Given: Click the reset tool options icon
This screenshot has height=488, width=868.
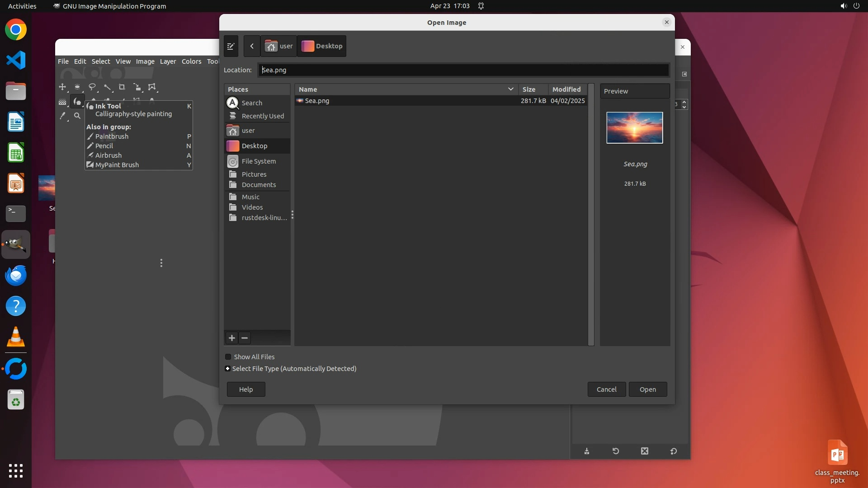Looking at the screenshot, I should point(673,451).
